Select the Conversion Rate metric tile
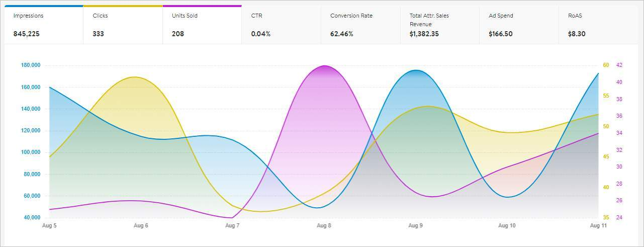 tap(360, 25)
